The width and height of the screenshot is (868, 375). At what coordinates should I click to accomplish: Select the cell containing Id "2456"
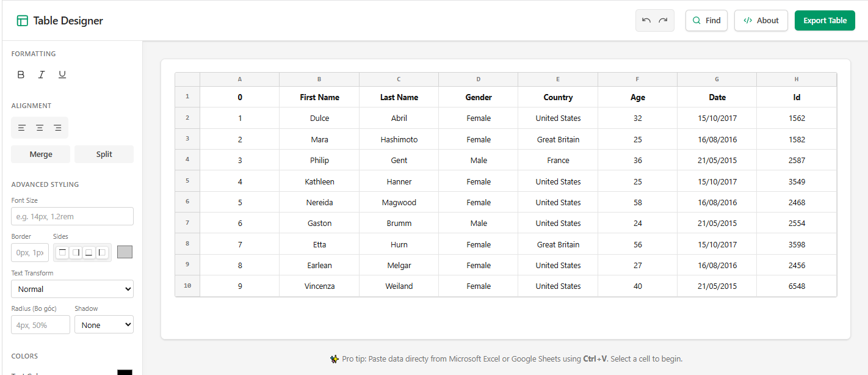797,265
